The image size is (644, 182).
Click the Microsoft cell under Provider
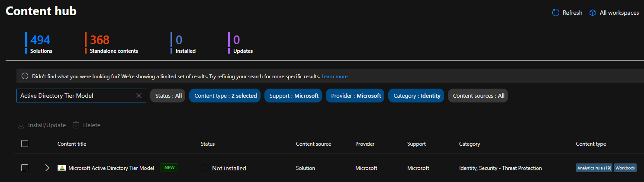click(366, 168)
